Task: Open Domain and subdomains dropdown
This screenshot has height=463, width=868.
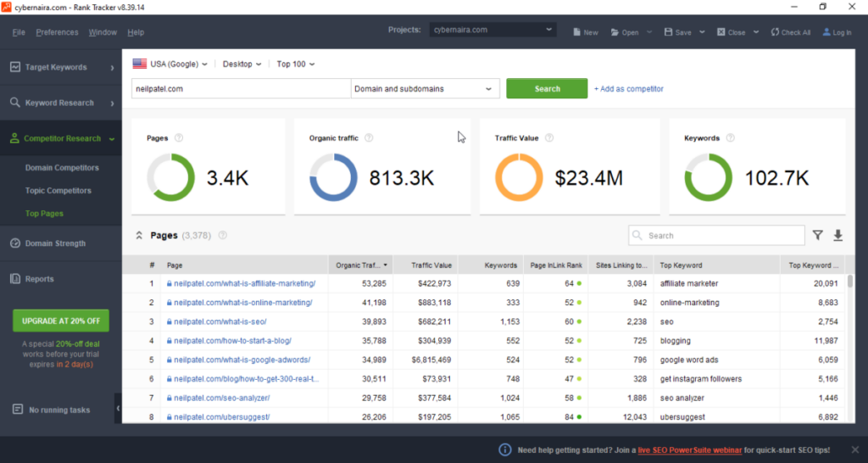Action: coord(426,88)
